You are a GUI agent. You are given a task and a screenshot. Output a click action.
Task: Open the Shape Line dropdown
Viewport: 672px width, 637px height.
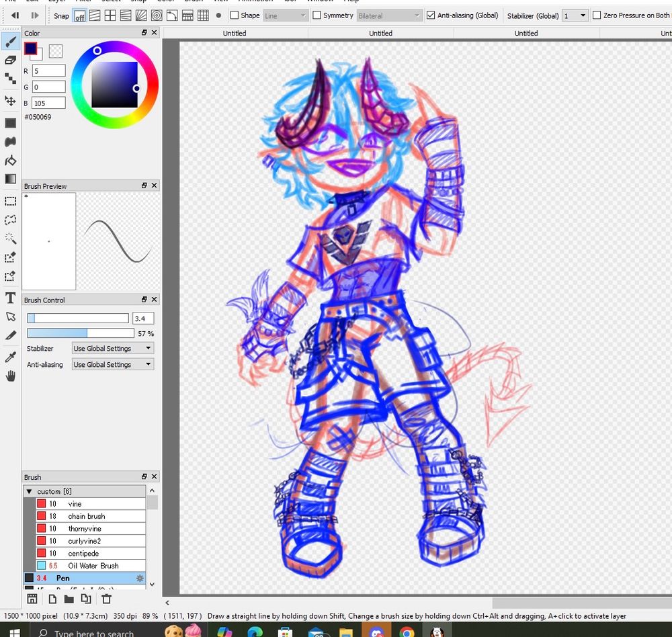coord(286,16)
